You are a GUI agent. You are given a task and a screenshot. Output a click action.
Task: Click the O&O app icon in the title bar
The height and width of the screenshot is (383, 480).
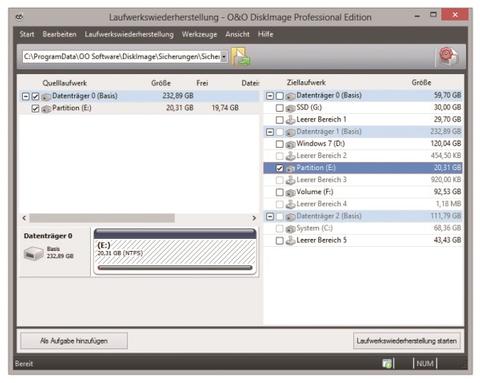(20, 17)
